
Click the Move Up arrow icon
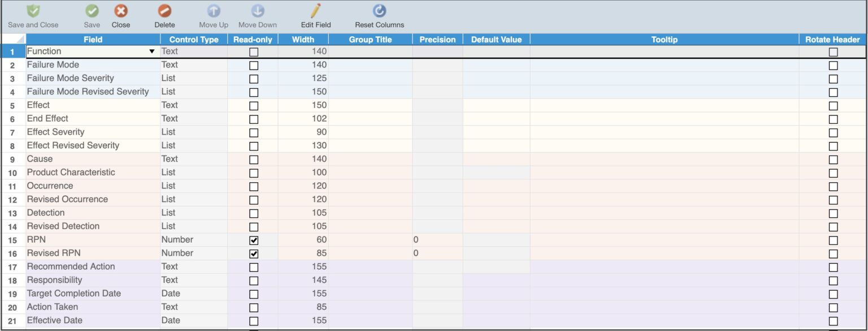pyautogui.click(x=212, y=10)
